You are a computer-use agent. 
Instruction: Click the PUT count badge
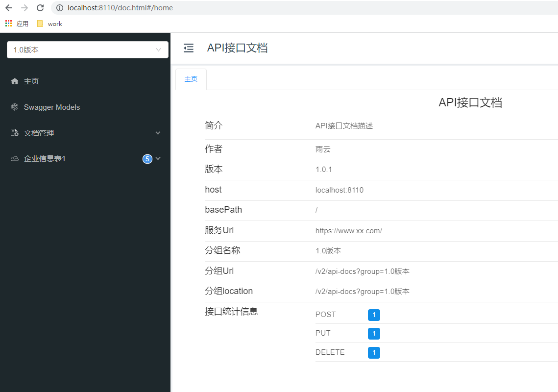coord(374,334)
